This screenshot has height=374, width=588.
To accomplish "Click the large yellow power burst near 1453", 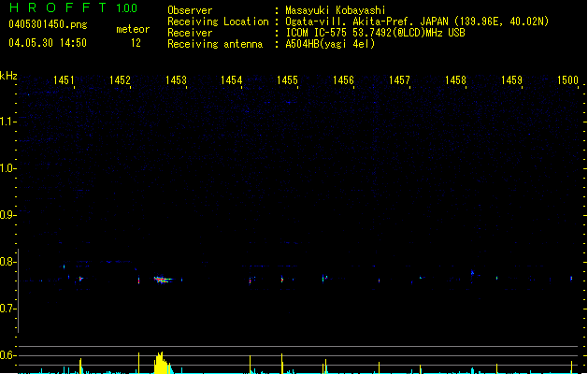I will point(163,363).
